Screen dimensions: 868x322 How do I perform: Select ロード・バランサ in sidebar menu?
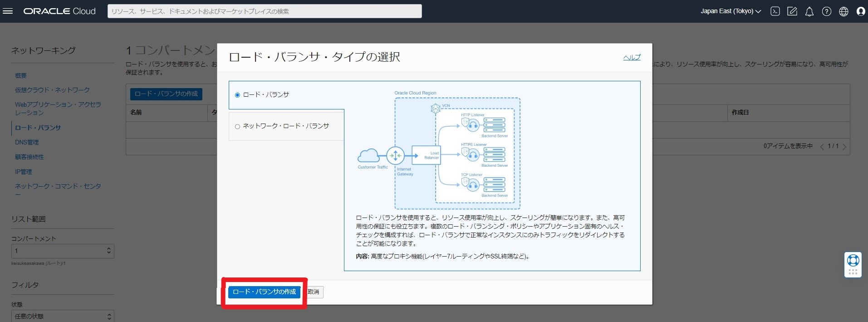click(38, 128)
